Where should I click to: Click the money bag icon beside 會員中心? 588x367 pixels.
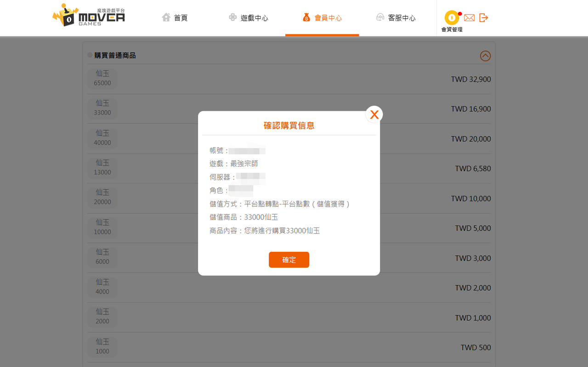(x=306, y=17)
